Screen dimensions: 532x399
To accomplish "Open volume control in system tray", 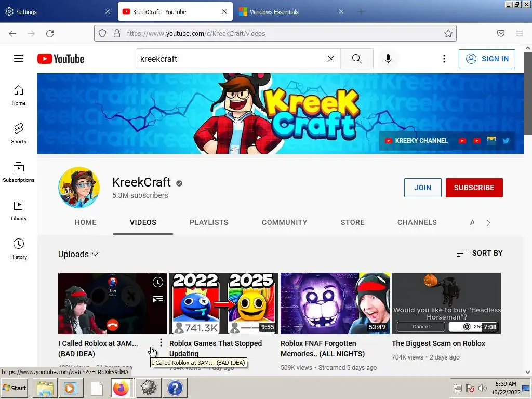I will pyautogui.click(x=482, y=388).
